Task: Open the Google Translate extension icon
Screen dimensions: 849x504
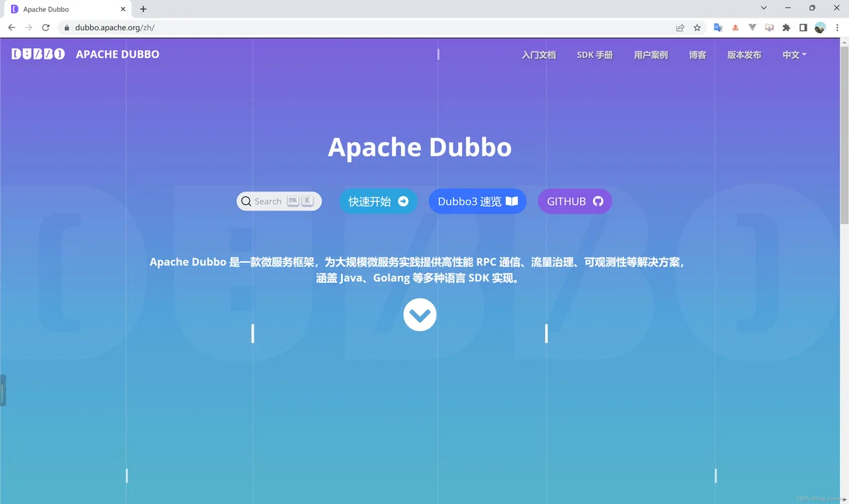Action: [717, 28]
